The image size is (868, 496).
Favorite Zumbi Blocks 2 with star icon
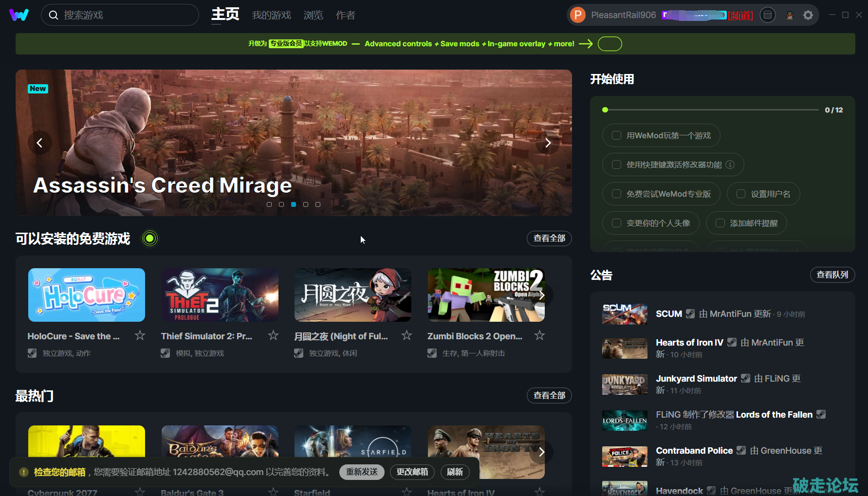tap(539, 335)
